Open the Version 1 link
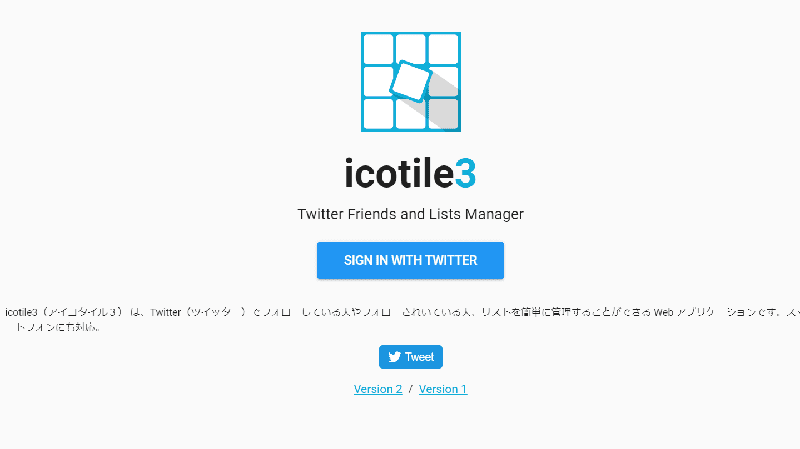This screenshot has height=449, width=800. pyautogui.click(x=443, y=389)
